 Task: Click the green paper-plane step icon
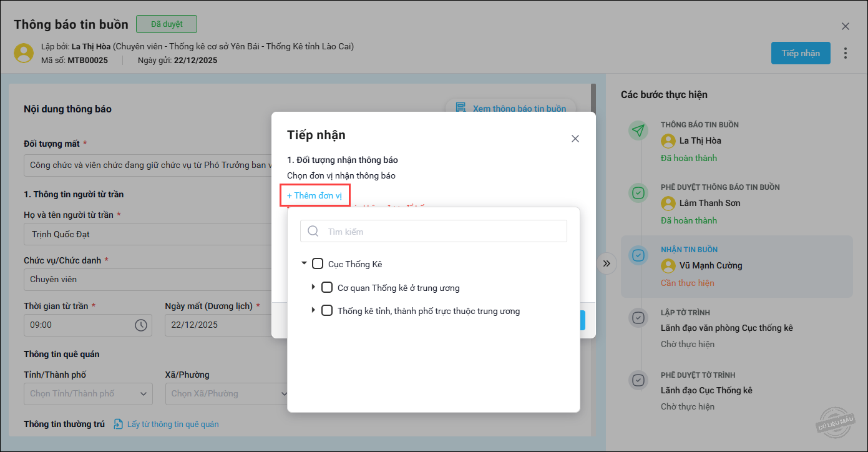point(638,130)
